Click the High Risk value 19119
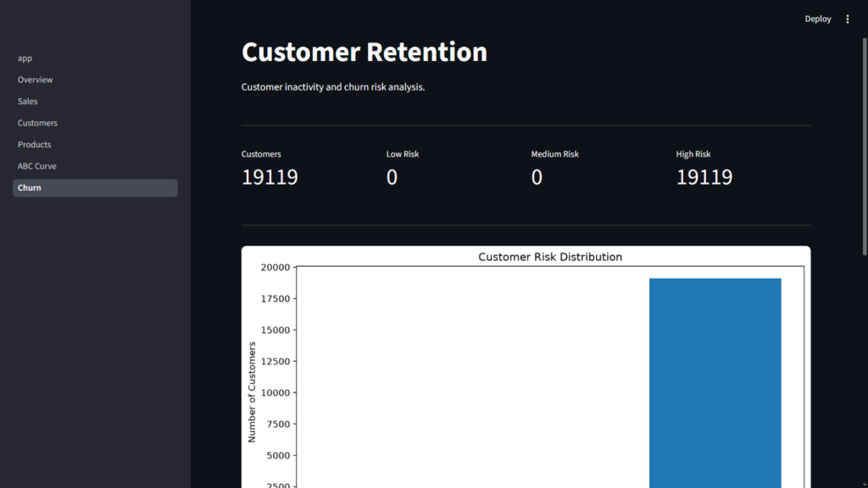Screen dimensions: 868x488 click(704, 177)
